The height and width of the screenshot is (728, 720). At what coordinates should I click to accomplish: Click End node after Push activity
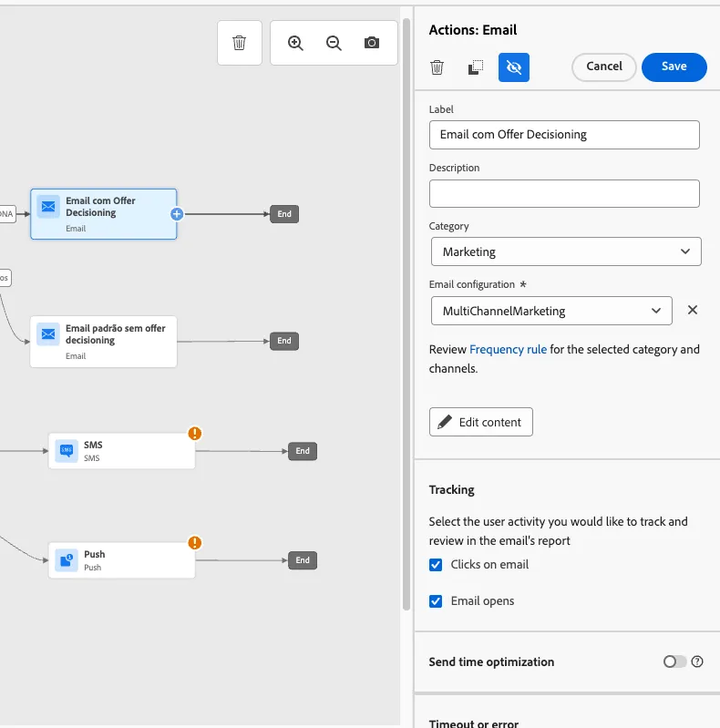[303, 560]
